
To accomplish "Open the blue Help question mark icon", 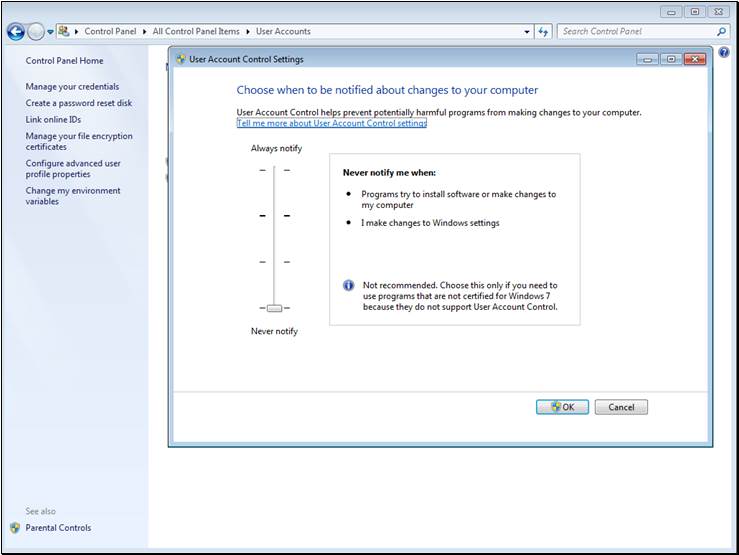I will point(724,52).
